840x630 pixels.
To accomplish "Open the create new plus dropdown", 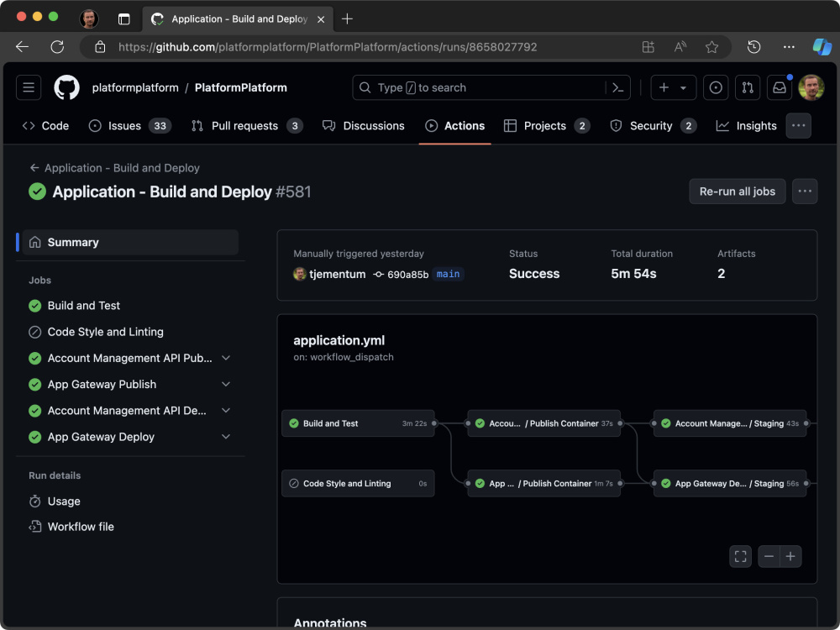I will point(673,87).
